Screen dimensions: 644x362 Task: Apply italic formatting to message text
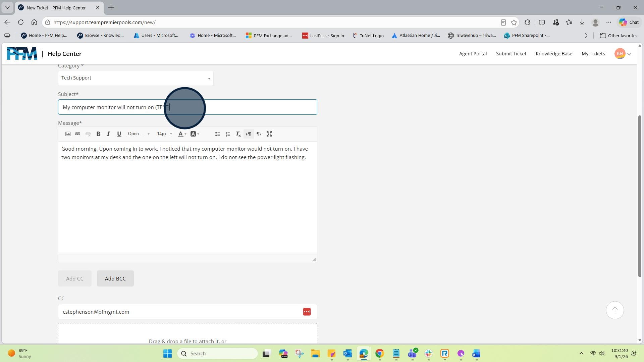[x=108, y=134]
